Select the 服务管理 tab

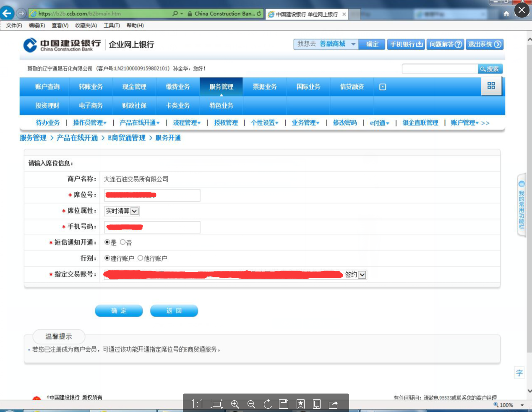[x=221, y=86]
